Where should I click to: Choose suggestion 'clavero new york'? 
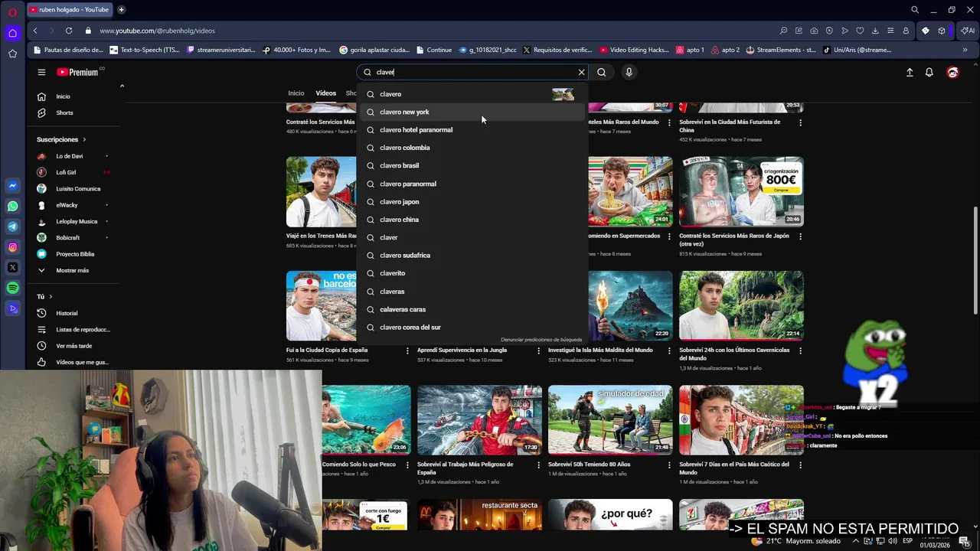(472, 112)
